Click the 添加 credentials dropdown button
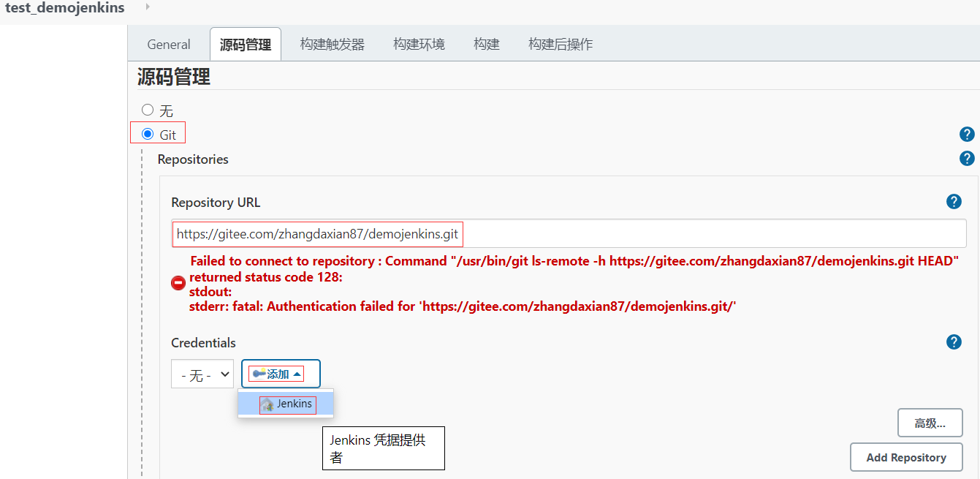The height and width of the screenshot is (479, 980). (x=281, y=374)
